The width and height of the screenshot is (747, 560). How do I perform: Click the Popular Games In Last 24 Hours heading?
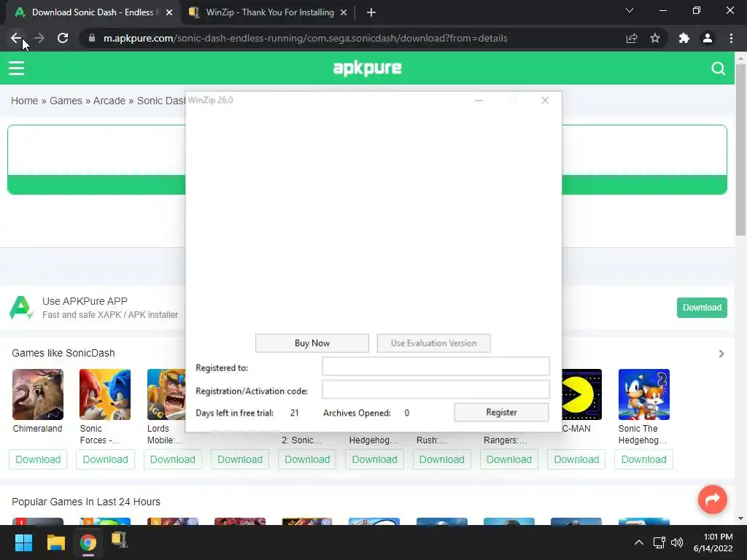86,502
